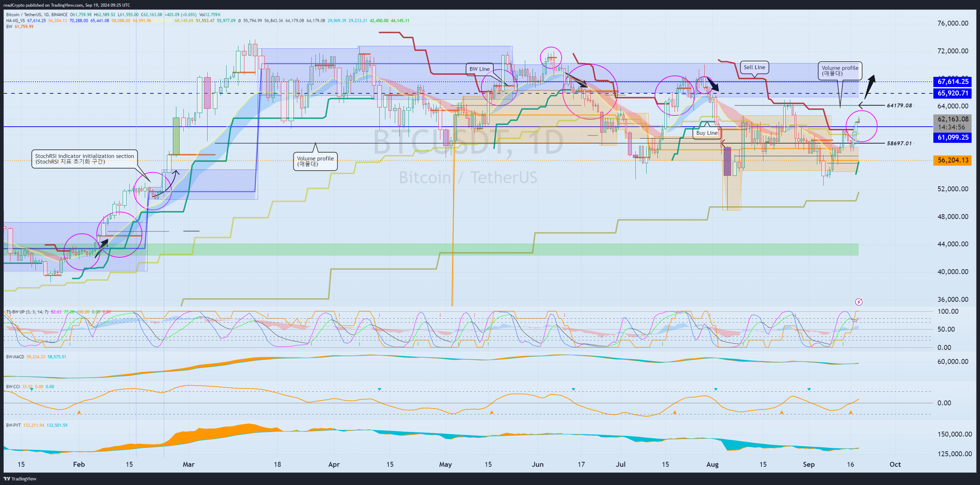
Task: Click the 76,000.00 price axis label
Action: tap(953, 23)
